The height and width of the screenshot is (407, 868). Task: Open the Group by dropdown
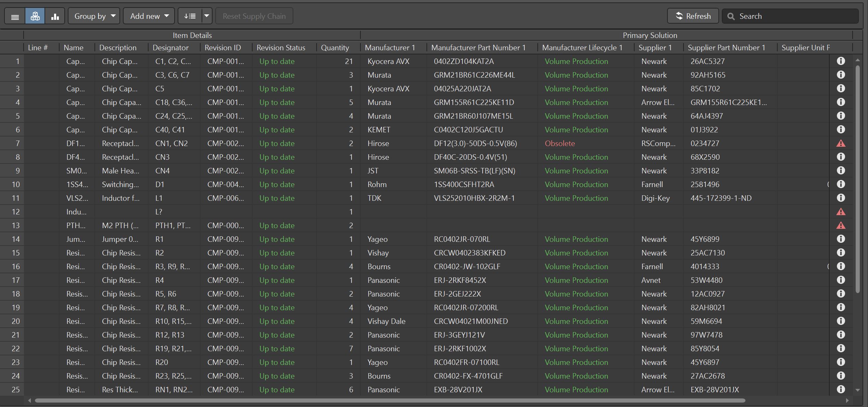(94, 16)
